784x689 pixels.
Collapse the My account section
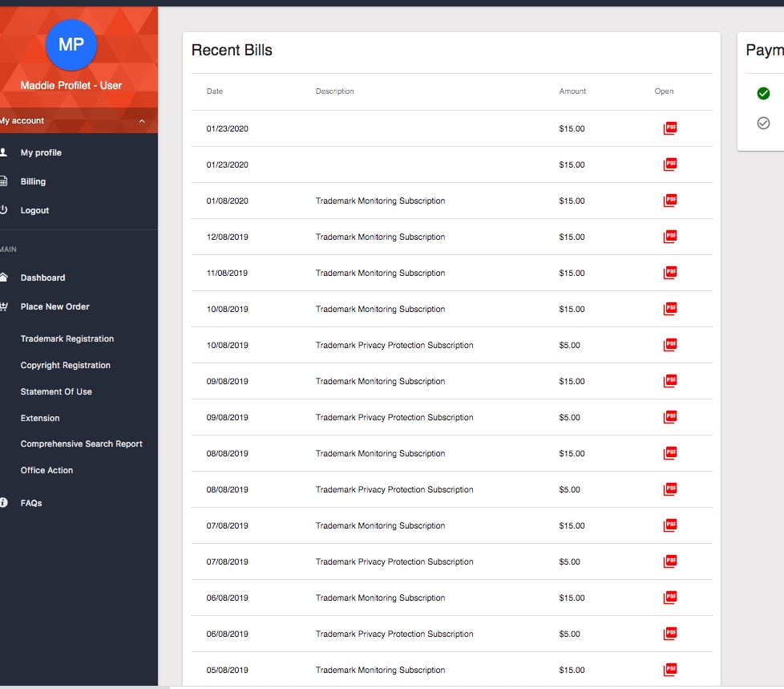(x=141, y=120)
